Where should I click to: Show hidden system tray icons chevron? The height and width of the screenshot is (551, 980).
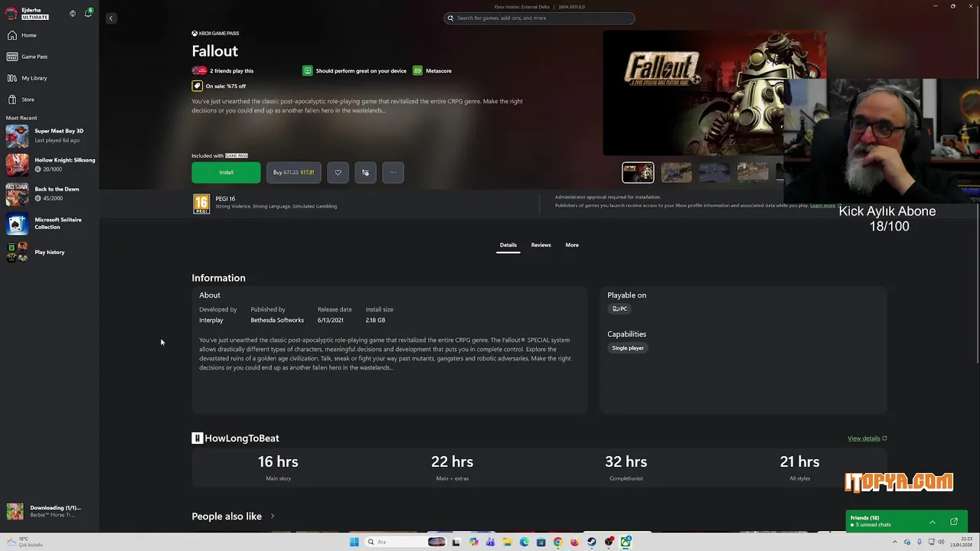pos(895,542)
